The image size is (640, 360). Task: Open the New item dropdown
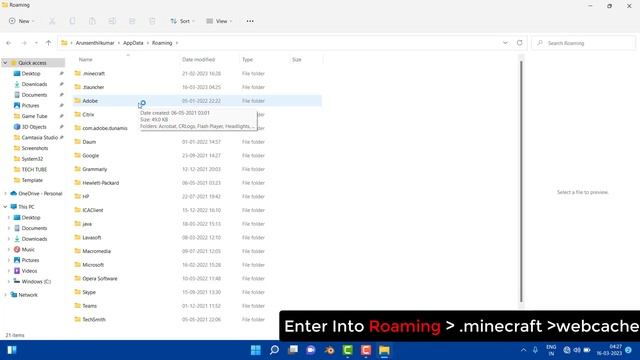(x=22, y=21)
